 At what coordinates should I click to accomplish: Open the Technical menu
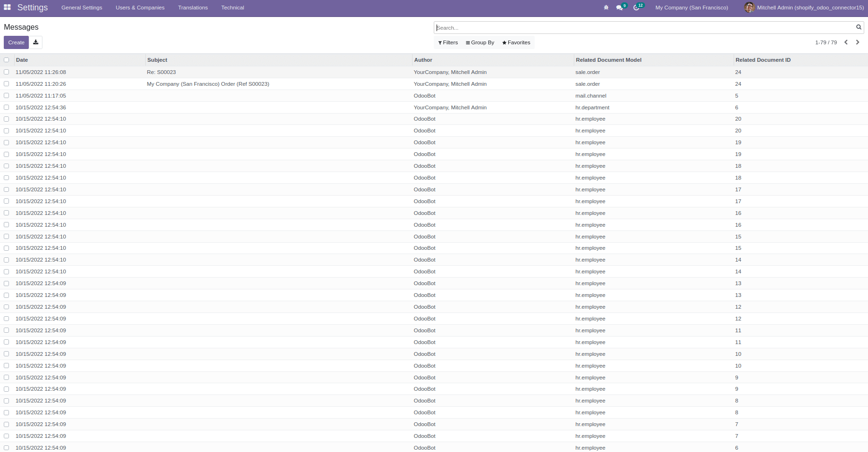click(x=233, y=8)
